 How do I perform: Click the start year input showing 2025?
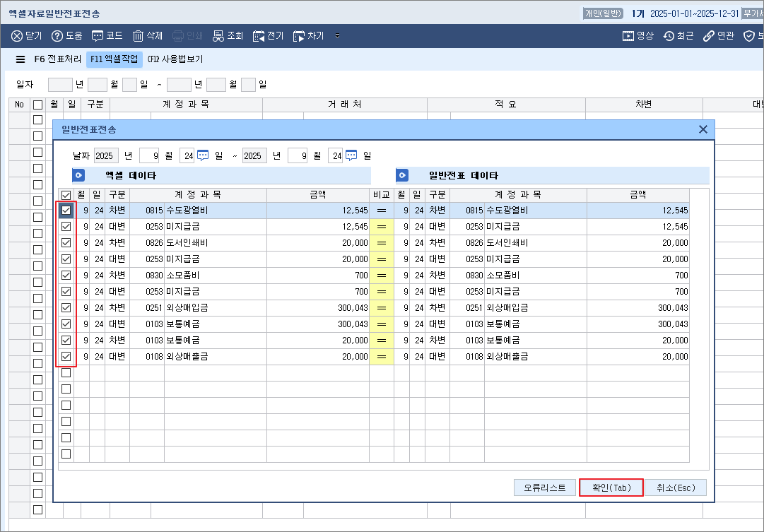[106, 155]
